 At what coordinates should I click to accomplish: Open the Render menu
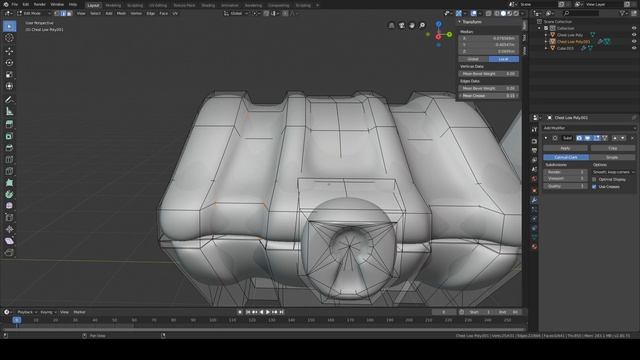point(40,4)
